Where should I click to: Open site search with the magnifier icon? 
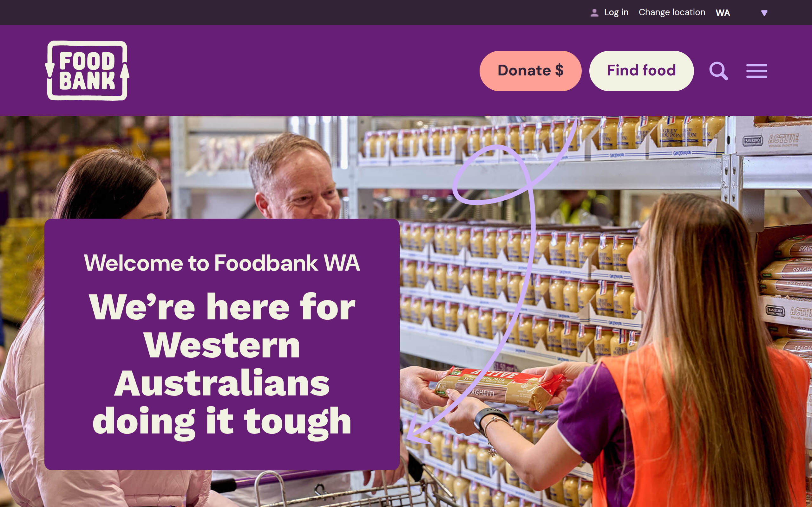click(x=718, y=71)
